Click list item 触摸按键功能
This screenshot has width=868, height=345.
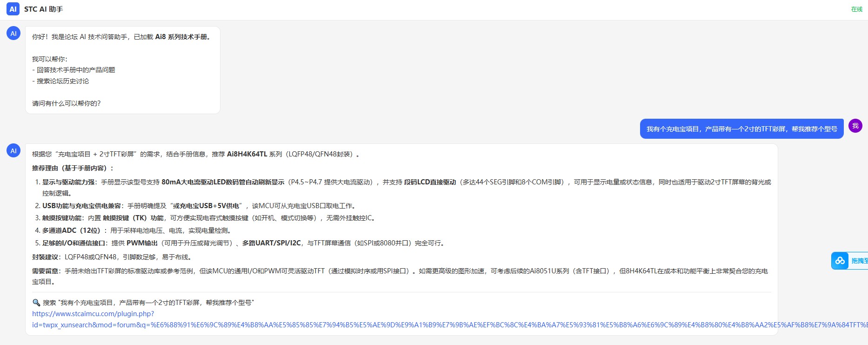pos(205,218)
